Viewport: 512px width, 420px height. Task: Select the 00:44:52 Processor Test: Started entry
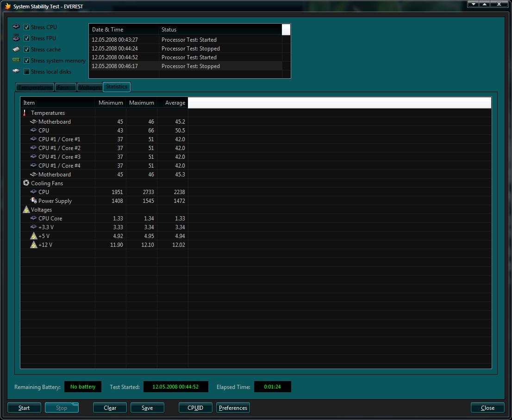point(186,57)
